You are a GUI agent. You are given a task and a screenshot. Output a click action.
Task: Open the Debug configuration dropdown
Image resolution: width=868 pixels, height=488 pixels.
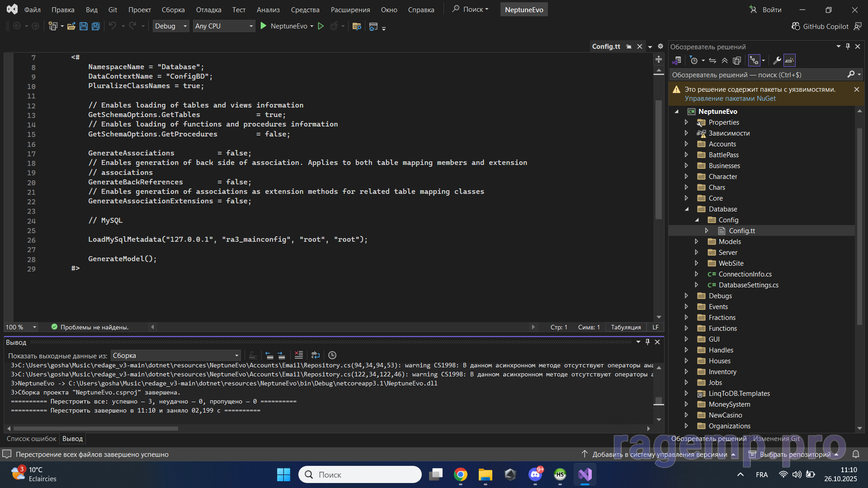(x=170, y=26)
